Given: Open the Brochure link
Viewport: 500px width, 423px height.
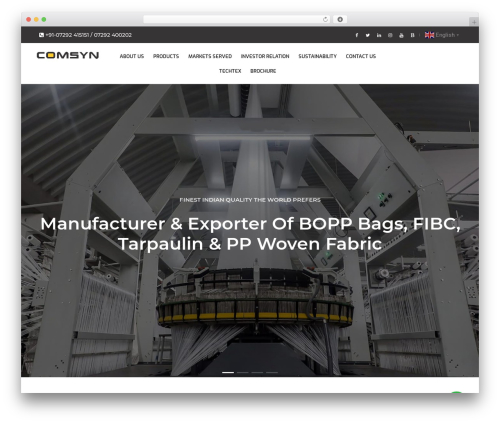Looking at the screenshot, I should coord(263,71).
